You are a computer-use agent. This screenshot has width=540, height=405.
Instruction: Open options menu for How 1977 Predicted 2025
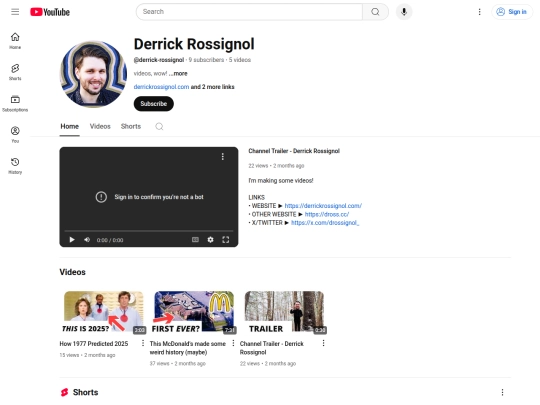pos(143,343)
